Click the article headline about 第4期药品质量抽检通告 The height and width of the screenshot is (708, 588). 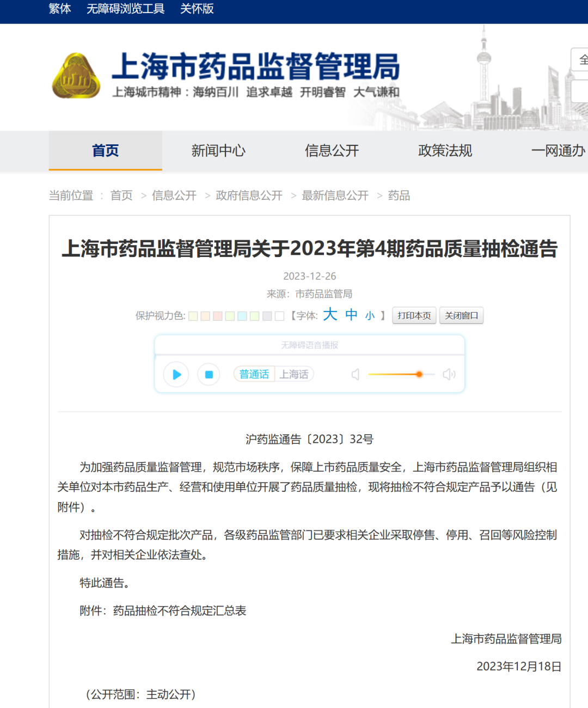pyautogui.click(x=310, y=249)
